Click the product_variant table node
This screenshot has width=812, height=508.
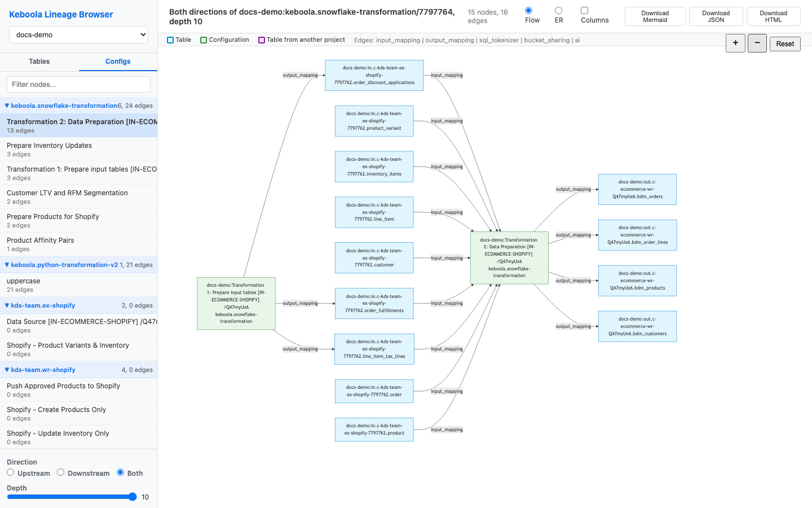click(x=374, y=121)
